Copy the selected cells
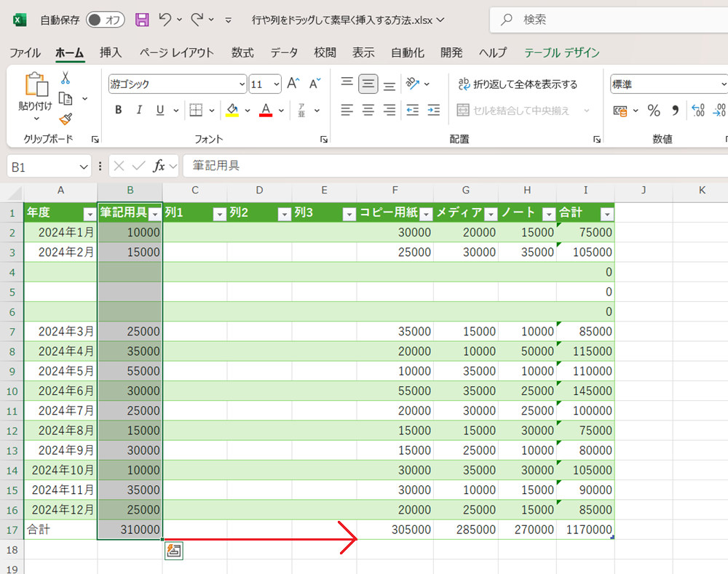728x574 pixels. 66,98
